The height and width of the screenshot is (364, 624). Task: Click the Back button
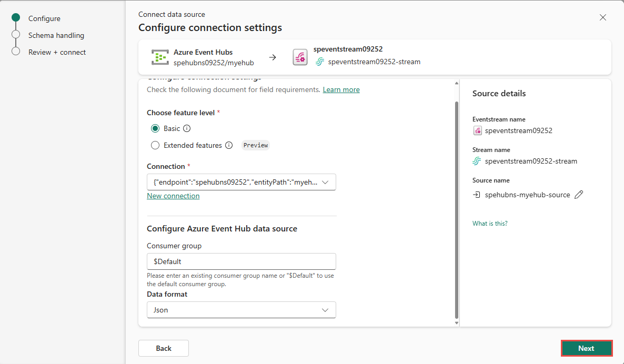tap(164, 348)
